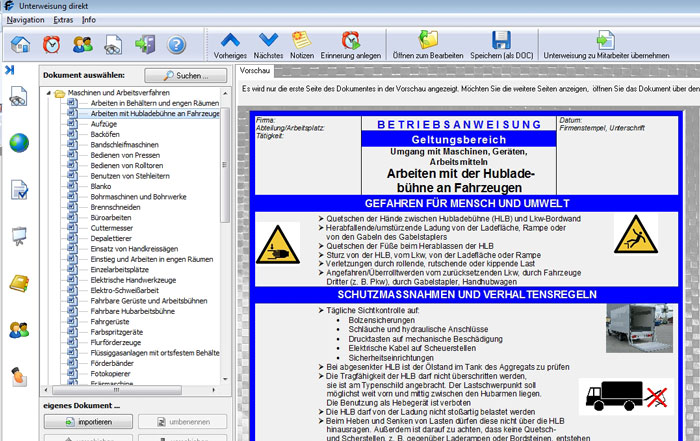Click the blue help question mark icon
Viewport: 700px width, 441px height.
click(176, 45)
